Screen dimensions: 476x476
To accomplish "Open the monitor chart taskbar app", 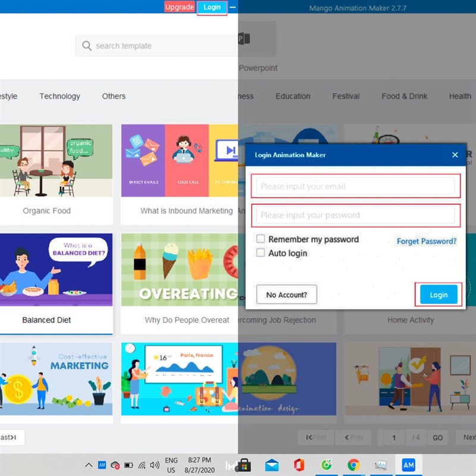I will click(x=381, y=465).
